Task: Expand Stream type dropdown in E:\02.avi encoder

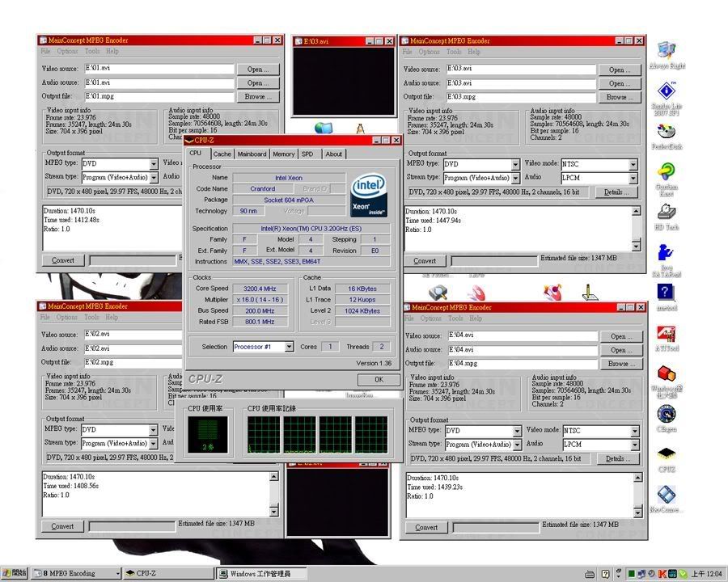Action: [153, 444]
